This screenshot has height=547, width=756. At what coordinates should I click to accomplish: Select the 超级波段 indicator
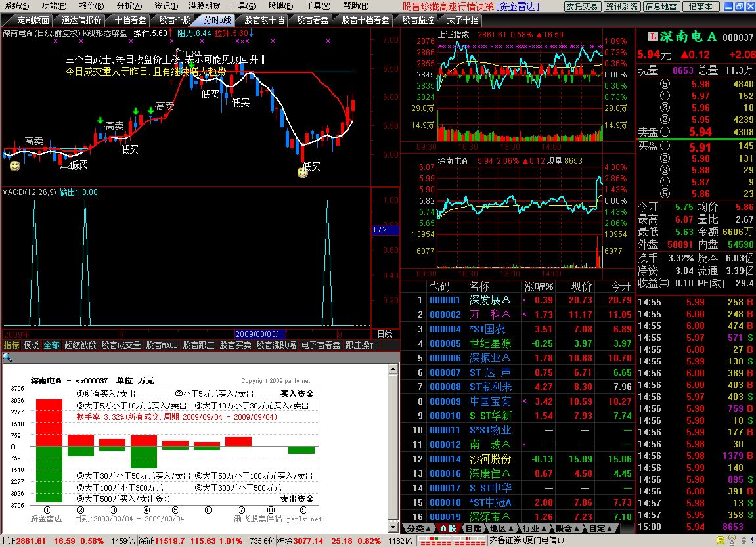80,345
